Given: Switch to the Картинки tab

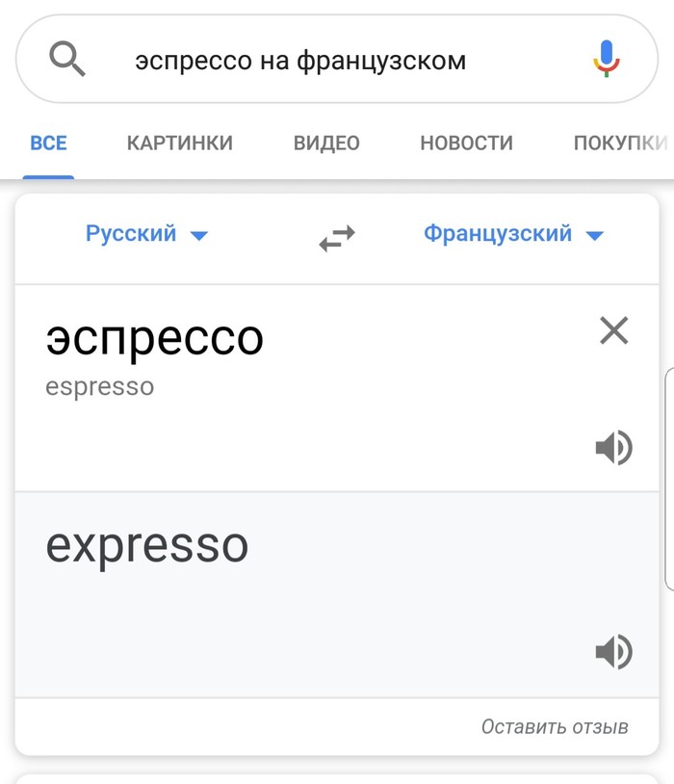Looking at the screenshot, I should click(180, 144).
